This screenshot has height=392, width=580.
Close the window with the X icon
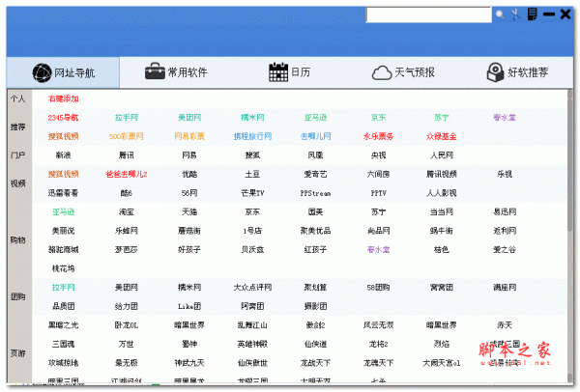pos(565,14)
